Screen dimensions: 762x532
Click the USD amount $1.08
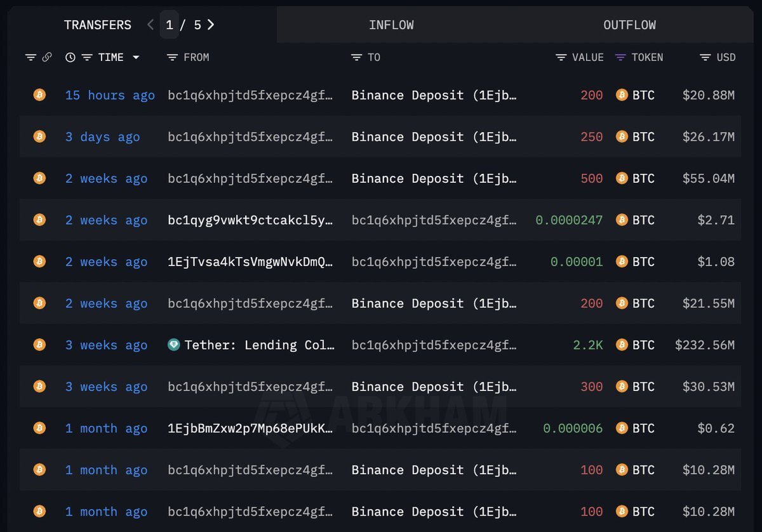[716, 262]
